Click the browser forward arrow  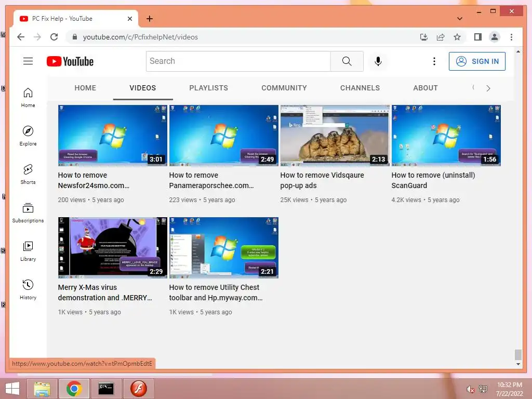click(x=37, y=37)
